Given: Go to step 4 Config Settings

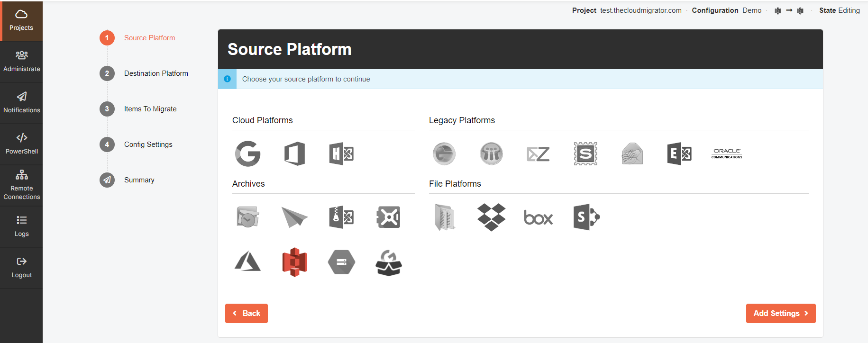Looking at the screenshot, I should tap(137, 144).
